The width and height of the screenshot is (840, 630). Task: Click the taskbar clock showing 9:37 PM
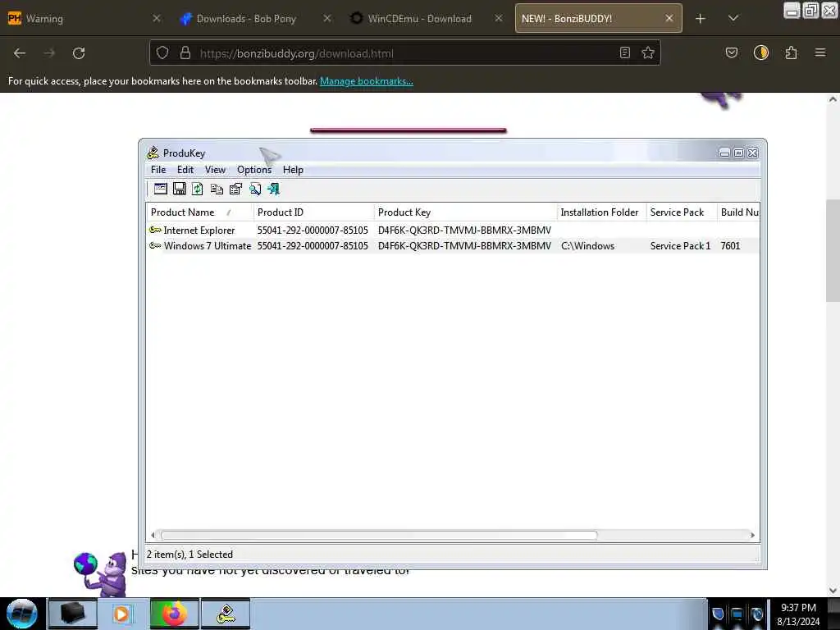point(798,614)
